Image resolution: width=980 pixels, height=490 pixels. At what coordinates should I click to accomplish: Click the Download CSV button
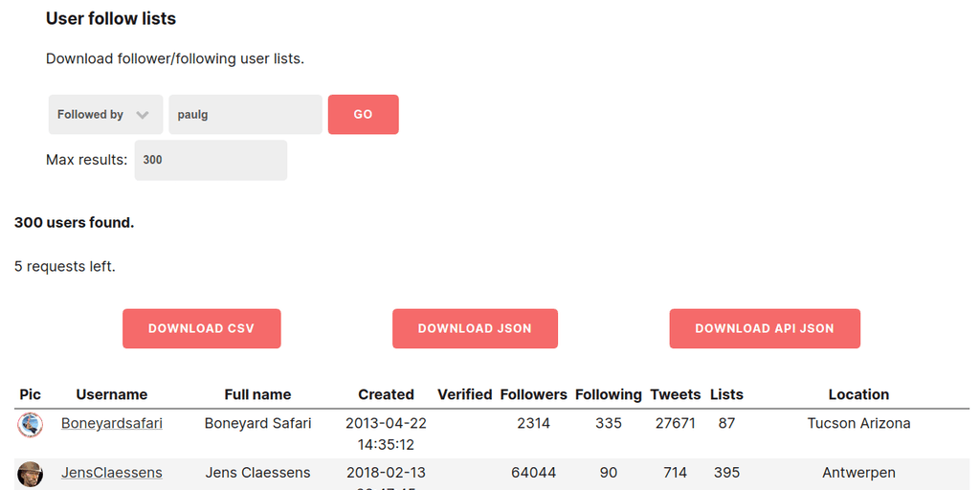pyautogui.click(x=201, y=328)
